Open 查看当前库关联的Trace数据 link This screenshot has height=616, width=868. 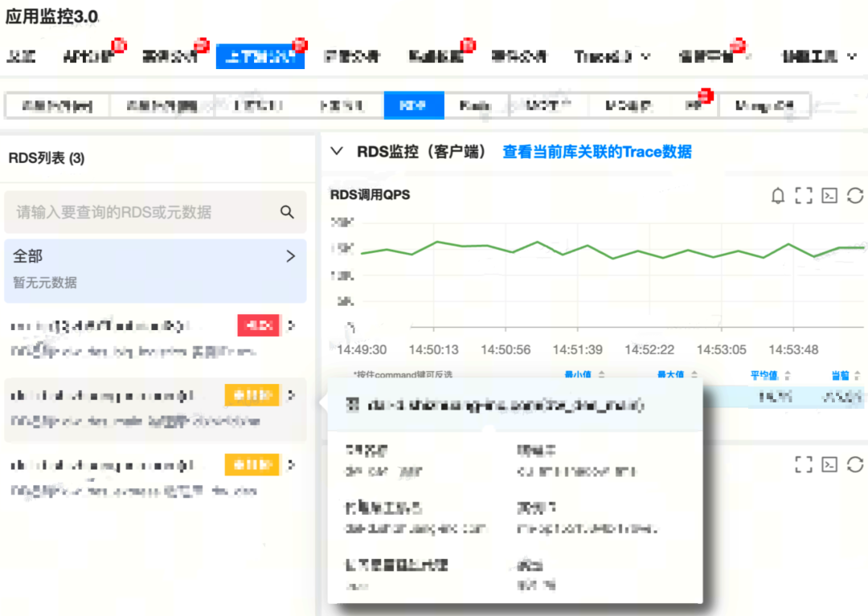point(596,152)
